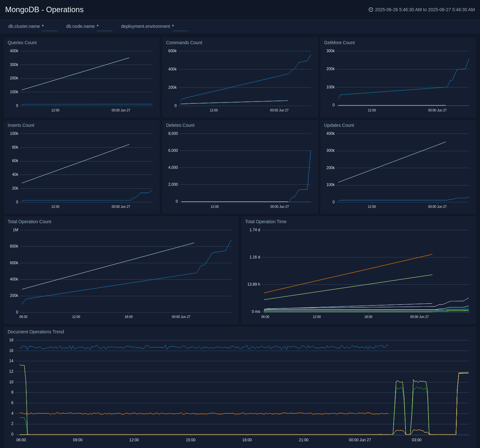
Task: Click the 1M axis label in Total Operation Count
Action: 15,230
